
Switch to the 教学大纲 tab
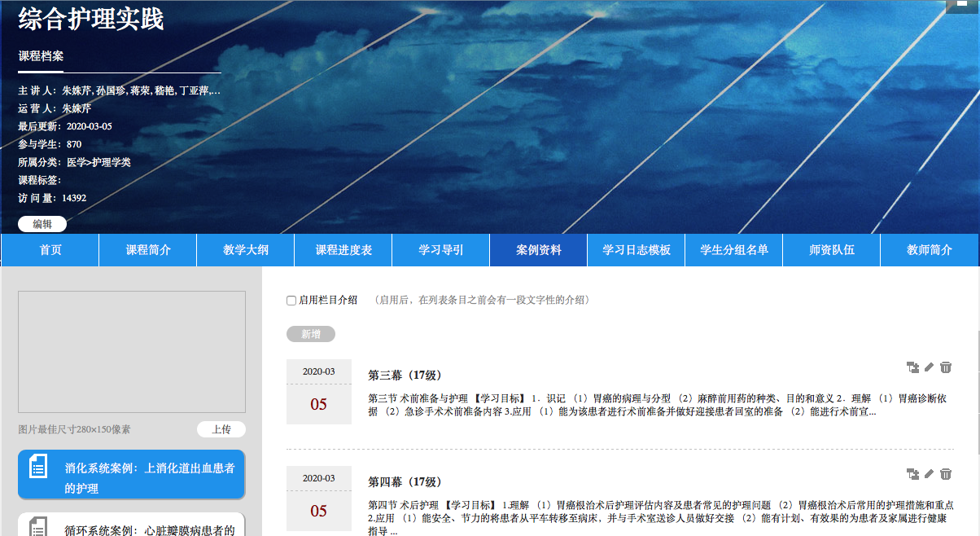245,250
